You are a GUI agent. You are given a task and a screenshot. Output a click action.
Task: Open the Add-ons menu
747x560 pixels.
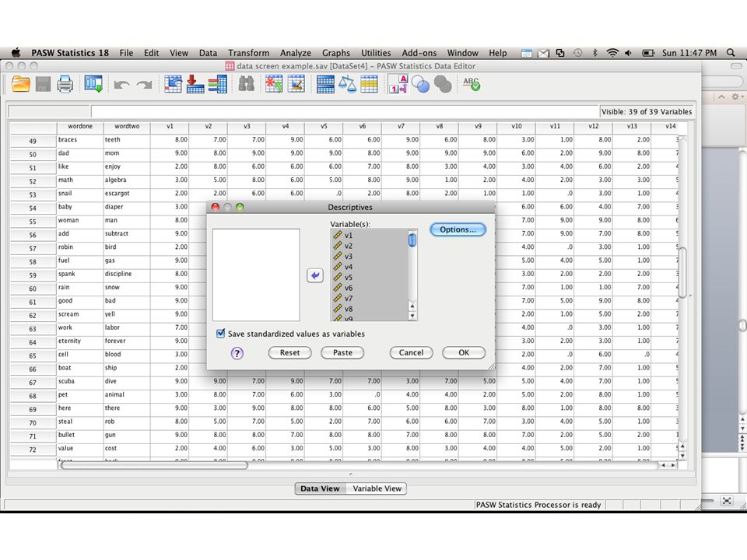(x=419, y=53)
